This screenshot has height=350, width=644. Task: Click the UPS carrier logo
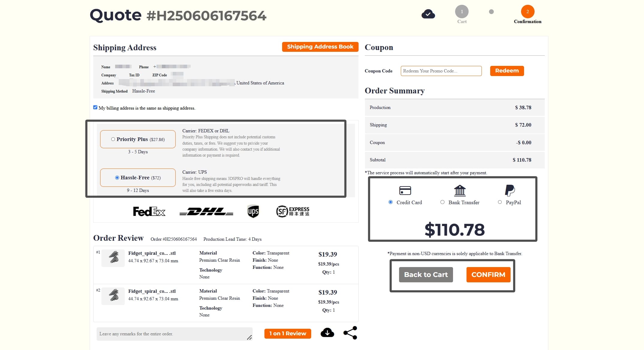click(x=253, y=211)
